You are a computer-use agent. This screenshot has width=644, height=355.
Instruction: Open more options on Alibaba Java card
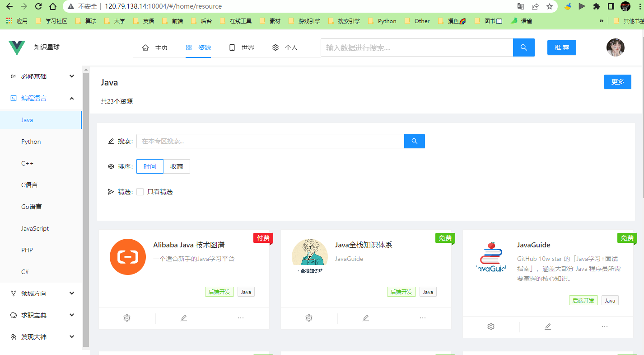tap(241, 318)
